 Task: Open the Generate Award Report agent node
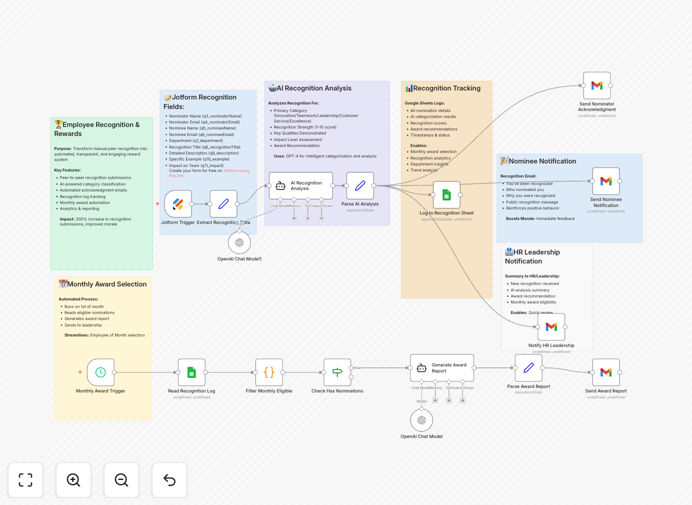click(442, 368)
